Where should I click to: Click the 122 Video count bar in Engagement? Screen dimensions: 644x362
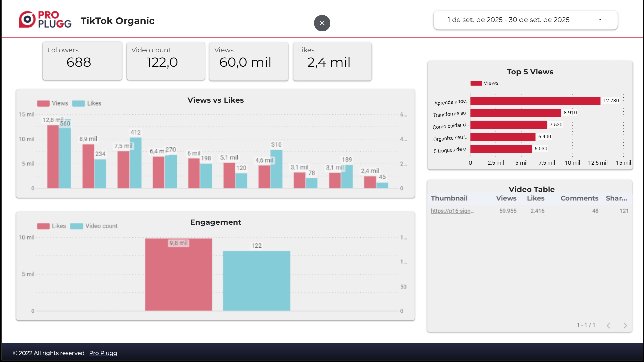(x=257, y=281)
